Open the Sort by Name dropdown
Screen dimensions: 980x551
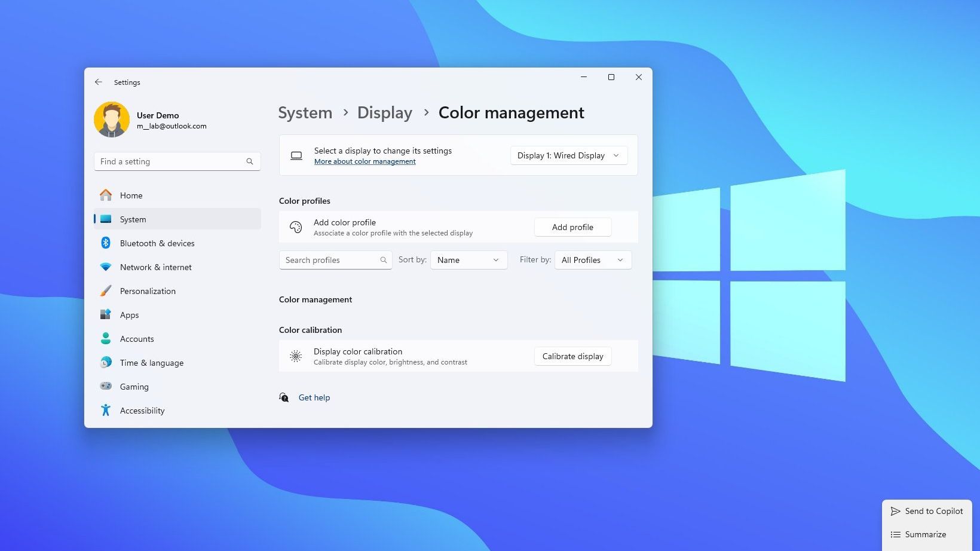point(469,260)
